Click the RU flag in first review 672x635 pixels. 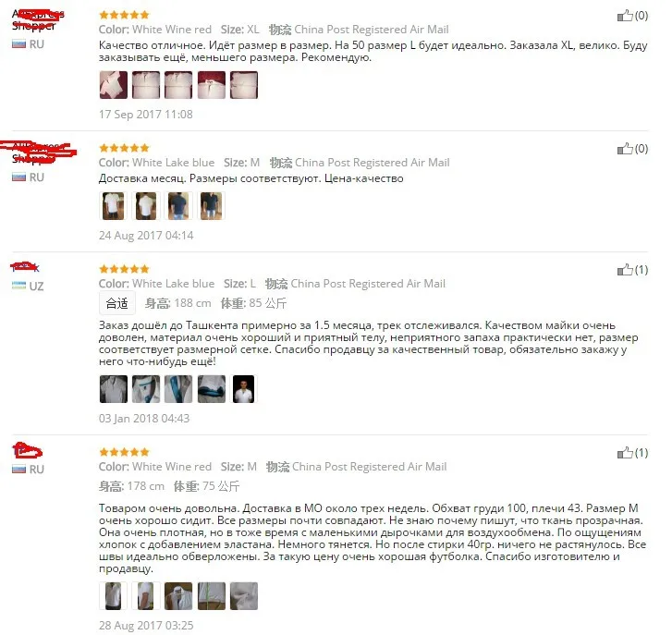(x=18, y=44)
